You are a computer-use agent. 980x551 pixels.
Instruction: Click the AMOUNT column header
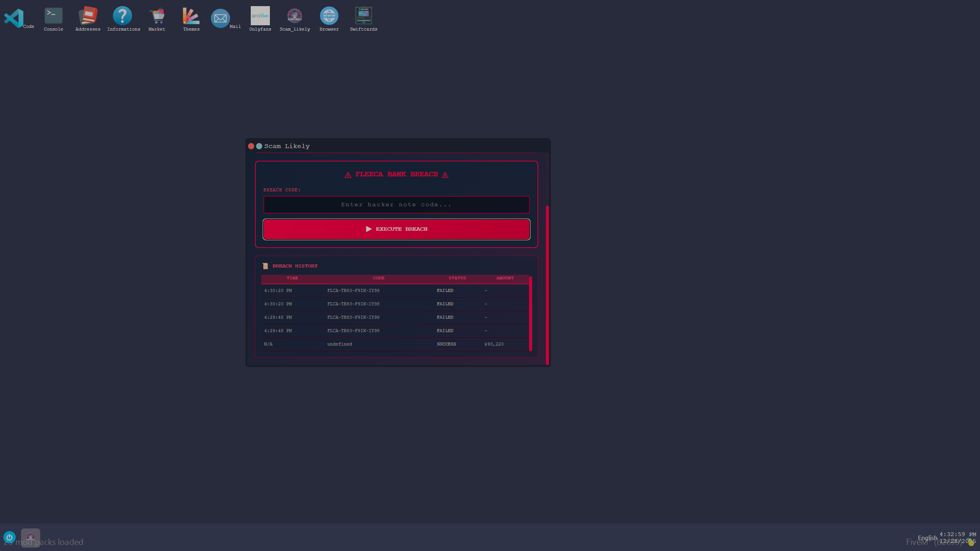click(505, 278)
